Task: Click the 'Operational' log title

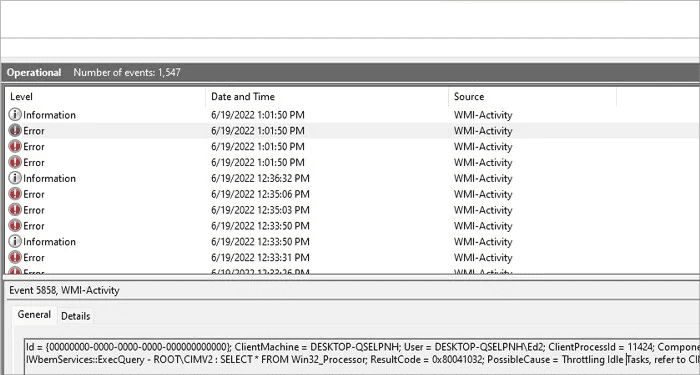Action: [34, 72]
